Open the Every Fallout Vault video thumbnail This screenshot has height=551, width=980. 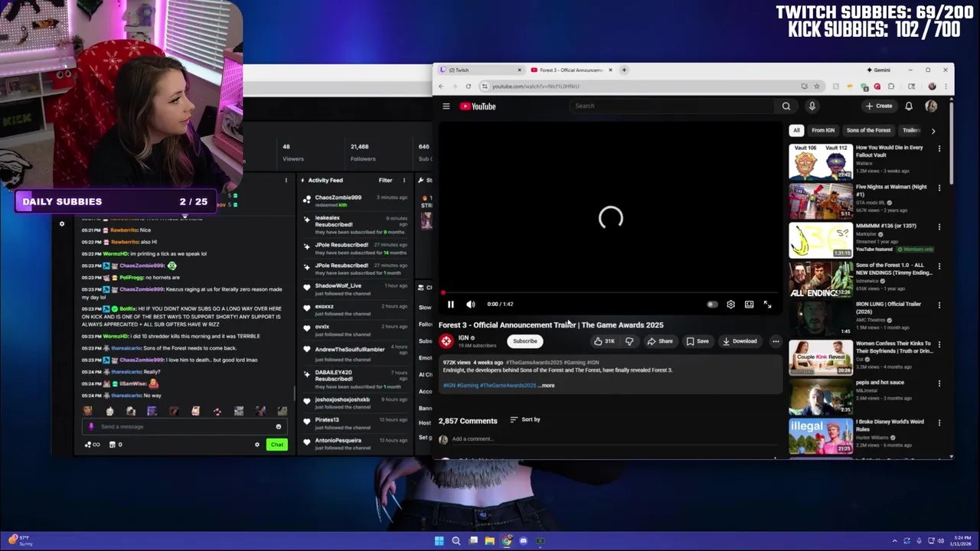pyautogui.click(x=821, y=161)
